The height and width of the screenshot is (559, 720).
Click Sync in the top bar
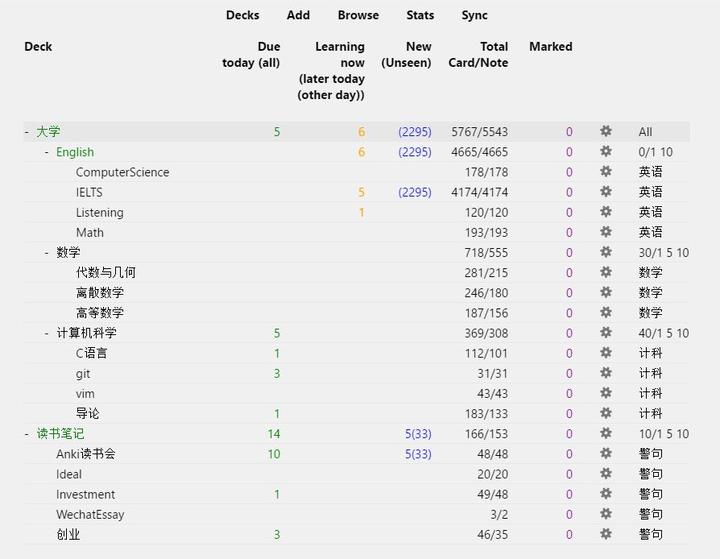pos(475,15)
